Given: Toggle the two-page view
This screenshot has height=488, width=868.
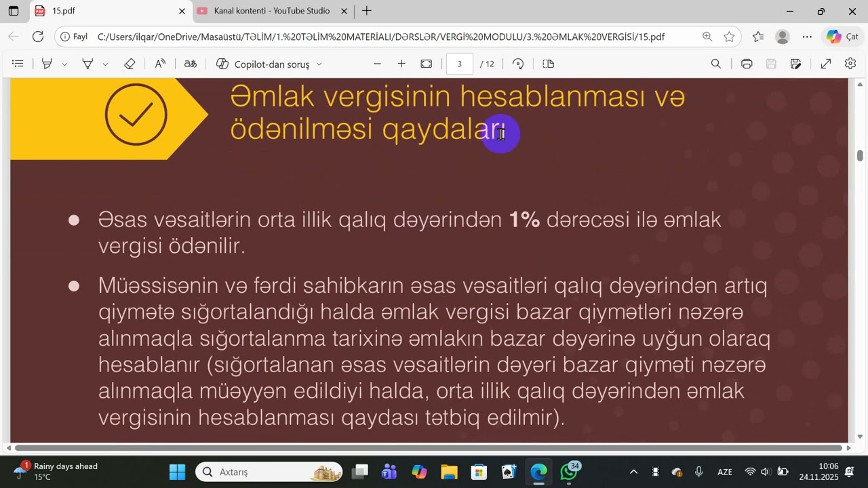Looking at the screenshot, I should click(549, 64).
